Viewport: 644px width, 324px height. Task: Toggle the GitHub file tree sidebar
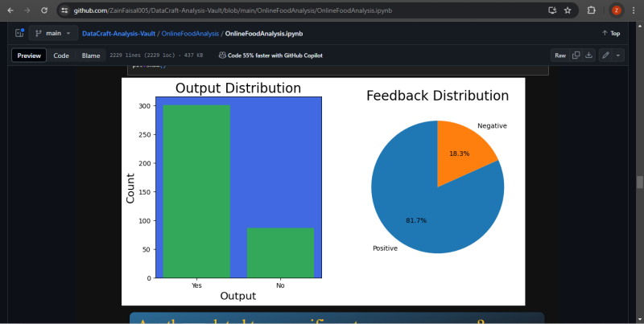[x=19, y=33]
